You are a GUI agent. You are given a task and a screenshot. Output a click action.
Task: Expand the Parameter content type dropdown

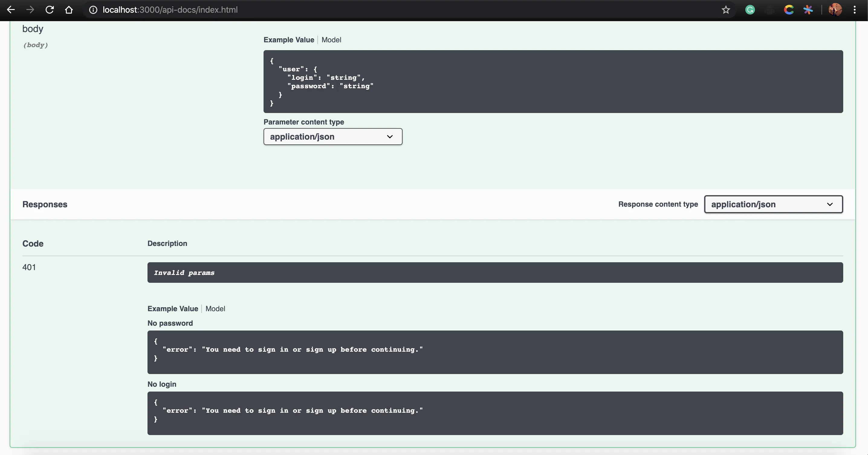(x=332, y=137)
